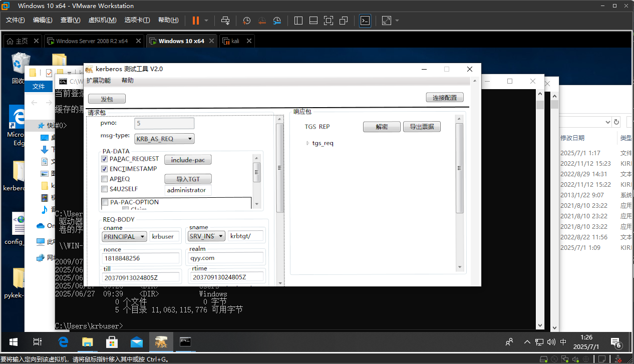Image resolution: width=634 pixels, height=364 pixels.
Task: Open snapshot manager wrench-clock icon
Action: pos(277,21)
